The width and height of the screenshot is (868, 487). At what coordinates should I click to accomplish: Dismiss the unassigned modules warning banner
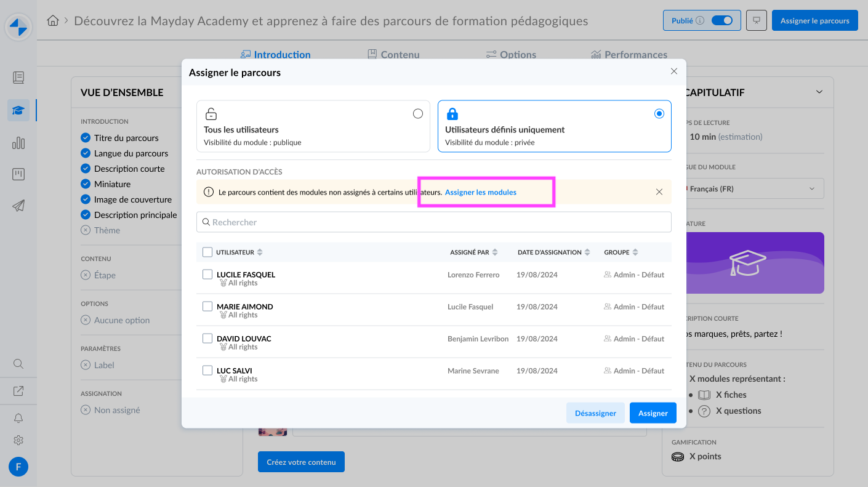tap(659, 192)
